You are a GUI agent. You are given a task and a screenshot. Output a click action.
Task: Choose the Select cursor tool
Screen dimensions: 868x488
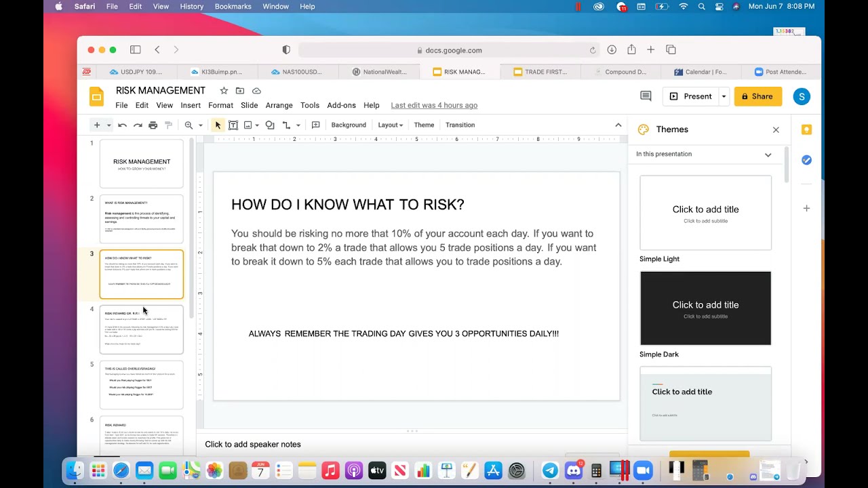pos(218,125)
